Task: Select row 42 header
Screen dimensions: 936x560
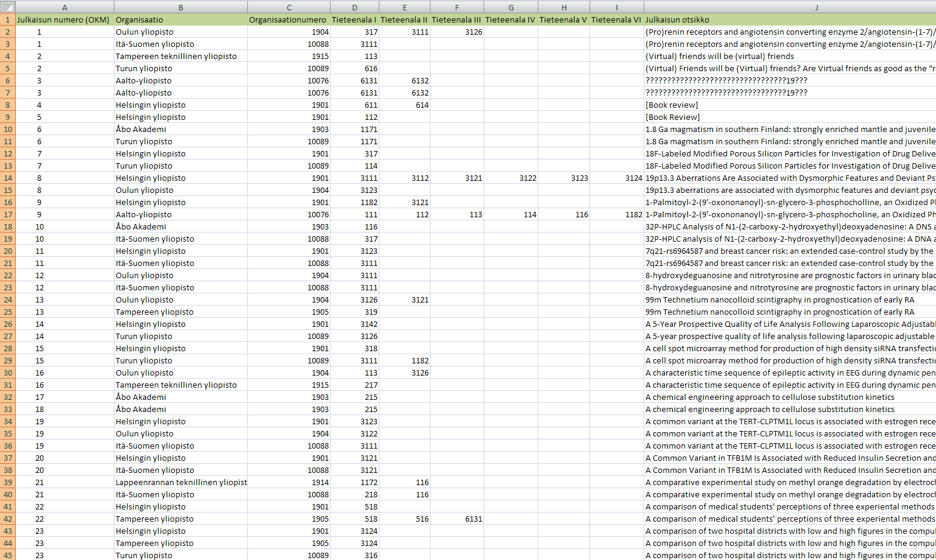Action: tap(7, 519)
